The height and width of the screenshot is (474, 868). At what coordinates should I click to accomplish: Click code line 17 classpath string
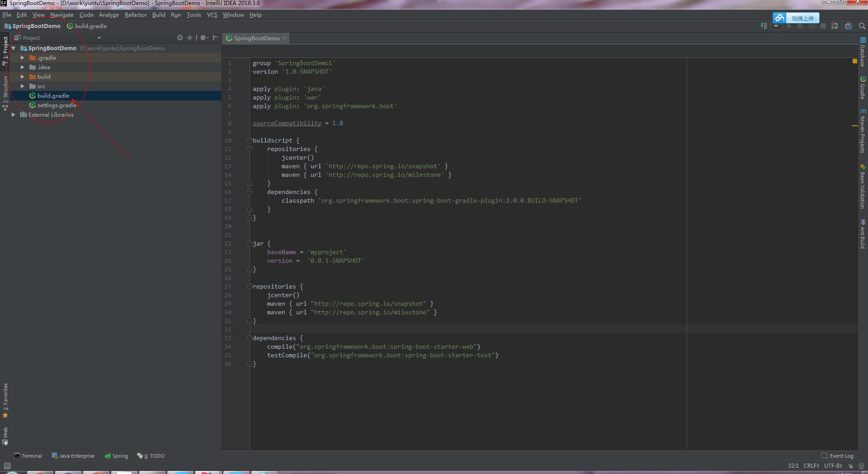[x=450, y=200]
